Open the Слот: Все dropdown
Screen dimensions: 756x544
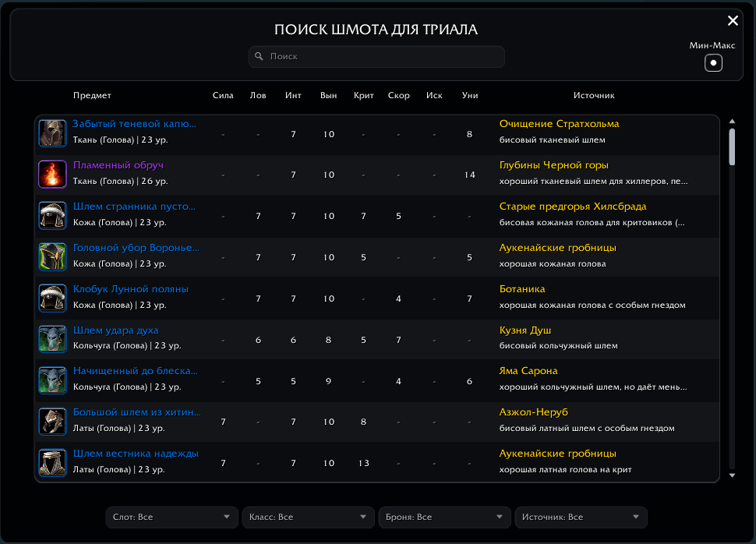point(171,517)
